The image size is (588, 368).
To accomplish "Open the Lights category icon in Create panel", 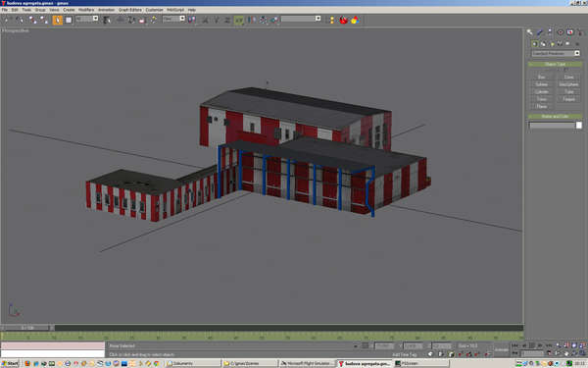I will (552, 44).
